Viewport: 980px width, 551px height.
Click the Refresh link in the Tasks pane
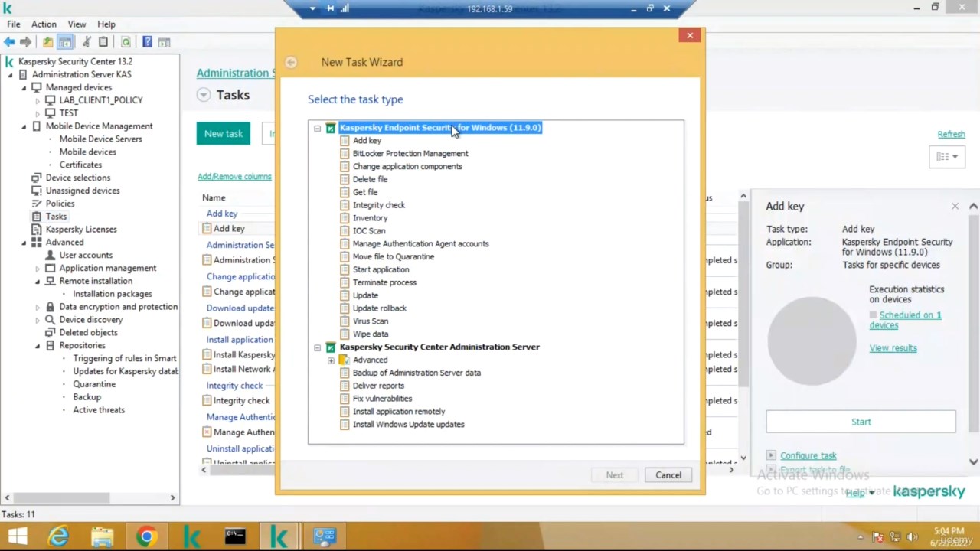click(x=951, y=135)
